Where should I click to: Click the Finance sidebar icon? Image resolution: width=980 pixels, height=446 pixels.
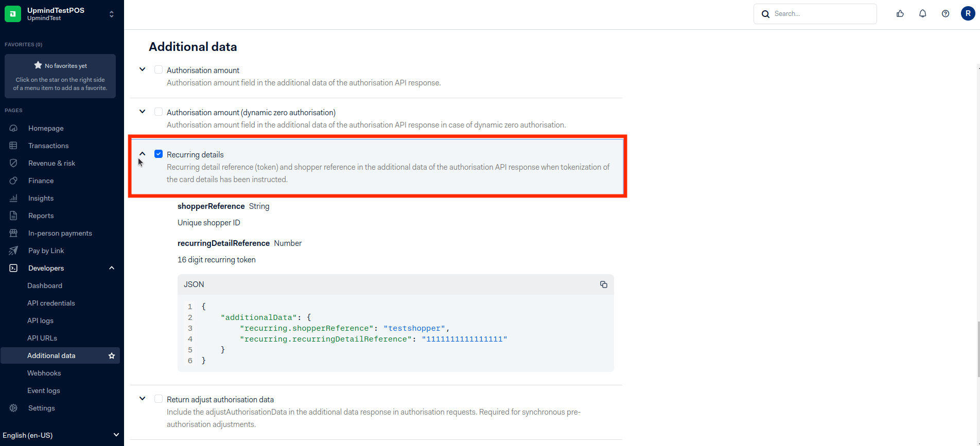pos(14,181)
